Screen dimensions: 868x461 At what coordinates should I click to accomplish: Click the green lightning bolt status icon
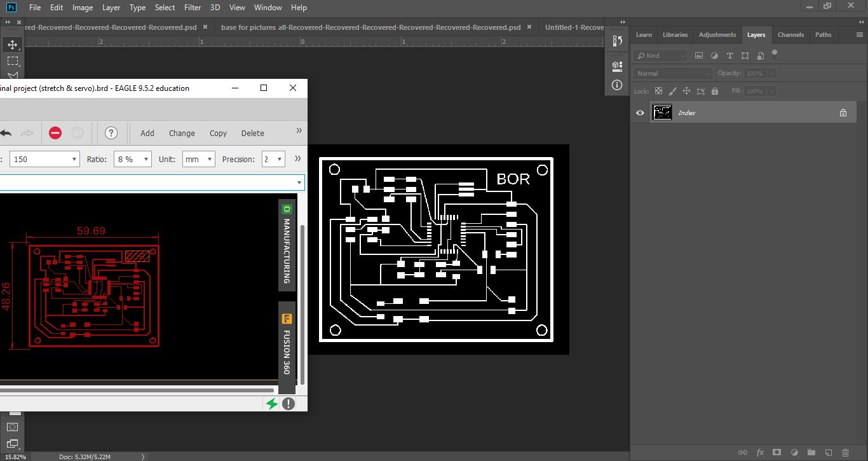(272, 403)
